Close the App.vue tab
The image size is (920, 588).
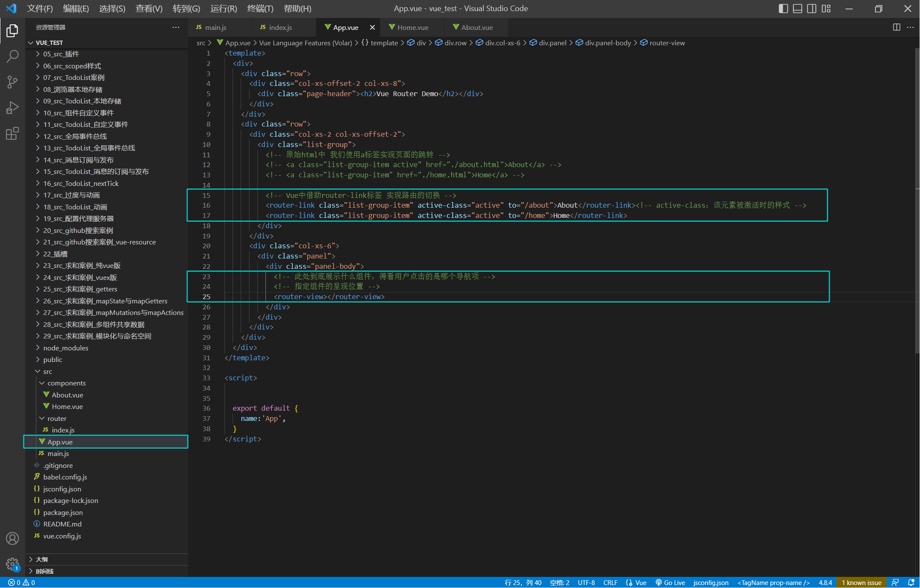click(x=372, y=27)
